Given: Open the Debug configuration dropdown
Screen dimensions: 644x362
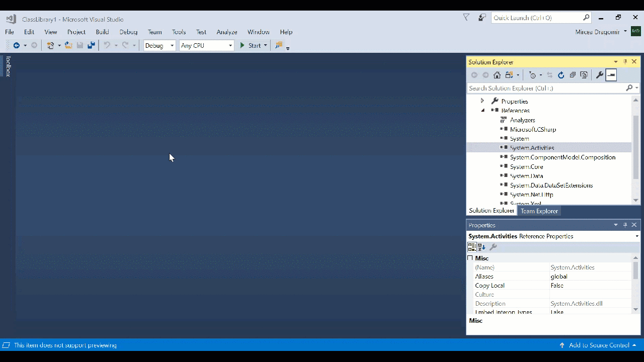Looking at the screenshot, I should point(172,45).
